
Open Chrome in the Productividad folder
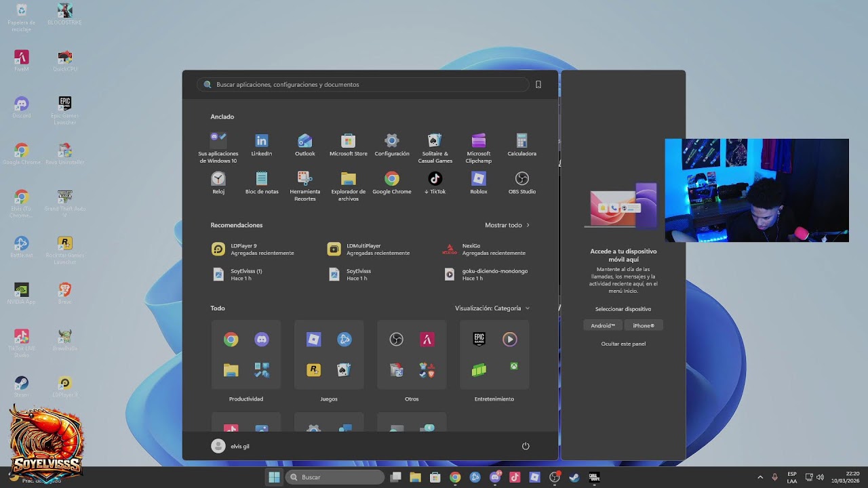(231, 340)
